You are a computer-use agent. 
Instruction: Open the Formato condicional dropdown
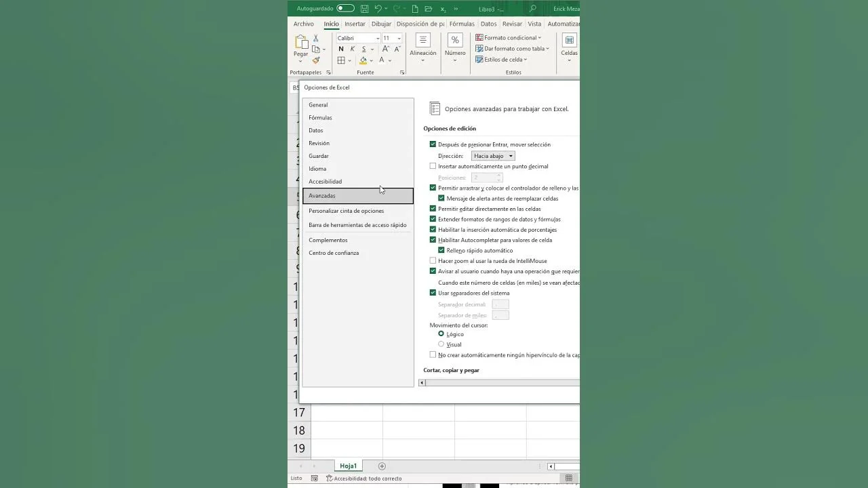508,38
